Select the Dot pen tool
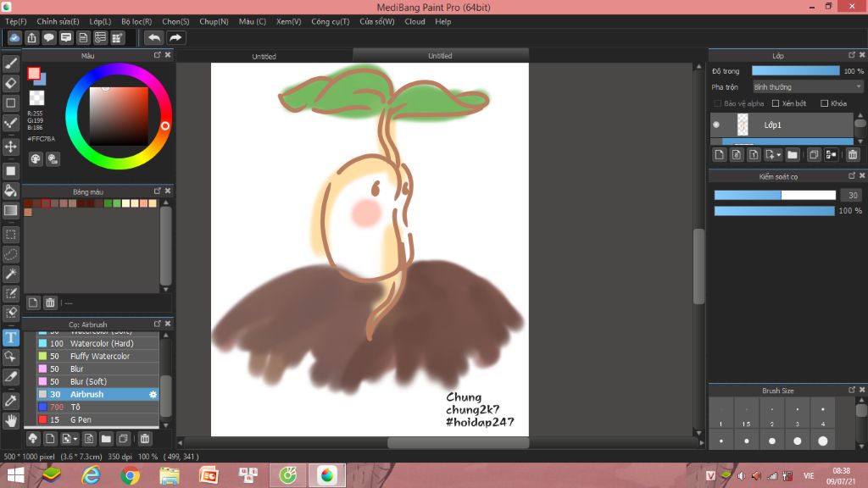868x488 pixels. coord(10,123)
